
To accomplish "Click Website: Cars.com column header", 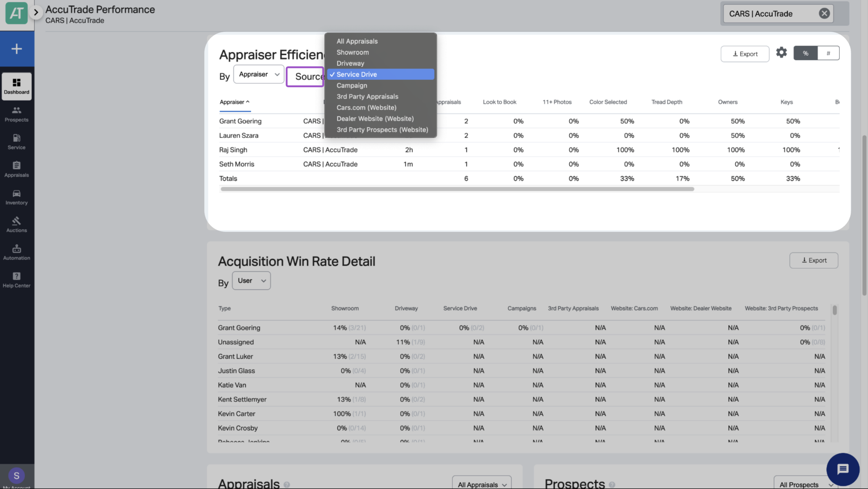I will point(634,308).
